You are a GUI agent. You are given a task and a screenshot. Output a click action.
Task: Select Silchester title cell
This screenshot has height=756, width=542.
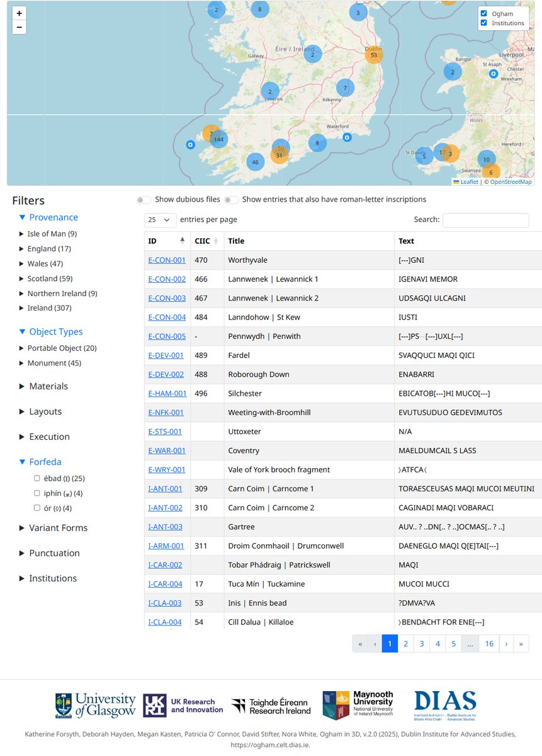tap(309, 393)
